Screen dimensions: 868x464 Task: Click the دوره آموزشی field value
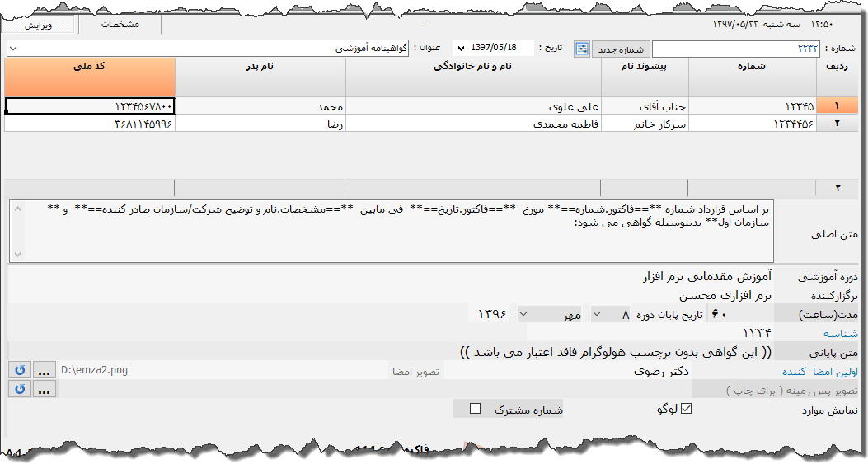click(391, 276)
